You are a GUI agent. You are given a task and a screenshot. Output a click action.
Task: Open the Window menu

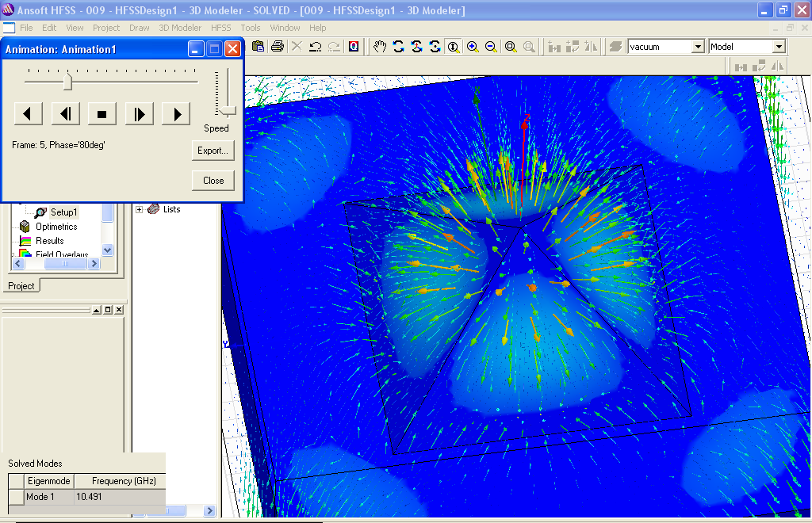(285, 28)
